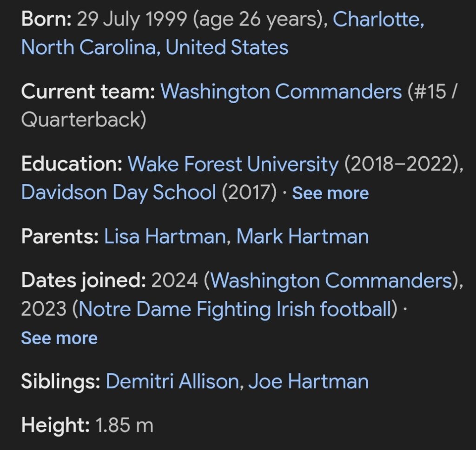Click Washington Commanders in Dates joined row
This screenshot has width=476, height=450.
point(331,280)
